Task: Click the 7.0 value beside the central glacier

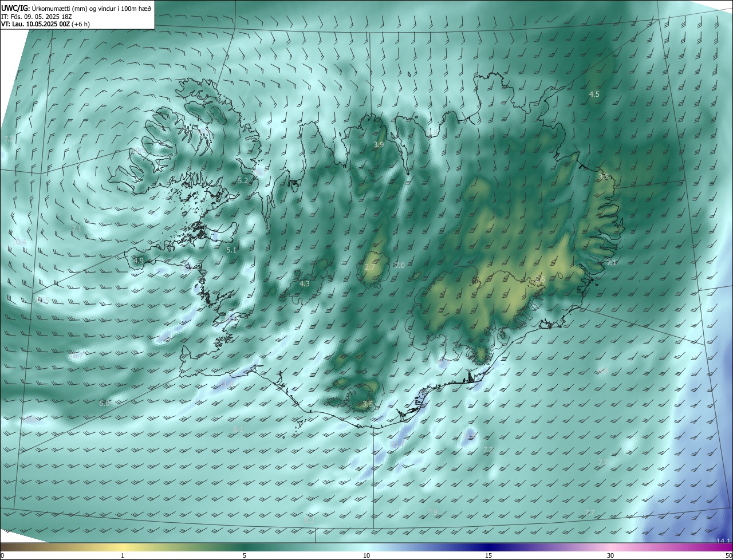Action: pos(400,265)
